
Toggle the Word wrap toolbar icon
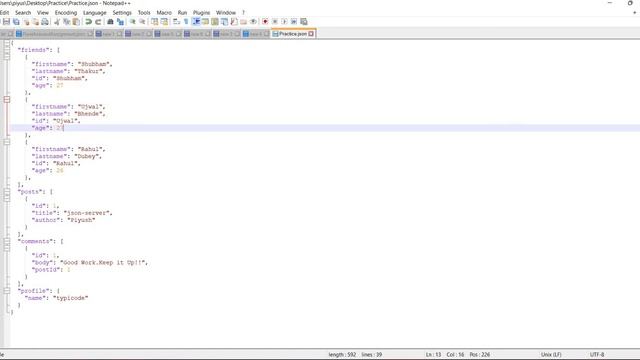point(176,21)
